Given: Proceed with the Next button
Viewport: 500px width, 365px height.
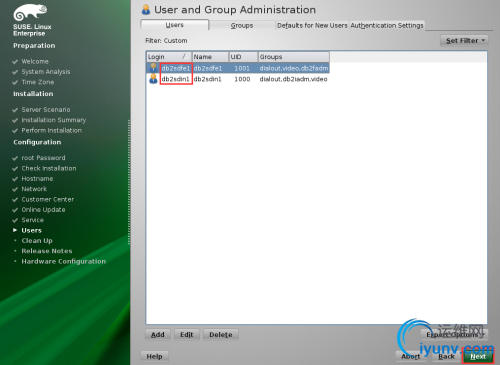Looking at the screenshot, I should click(x=478, y=356).
